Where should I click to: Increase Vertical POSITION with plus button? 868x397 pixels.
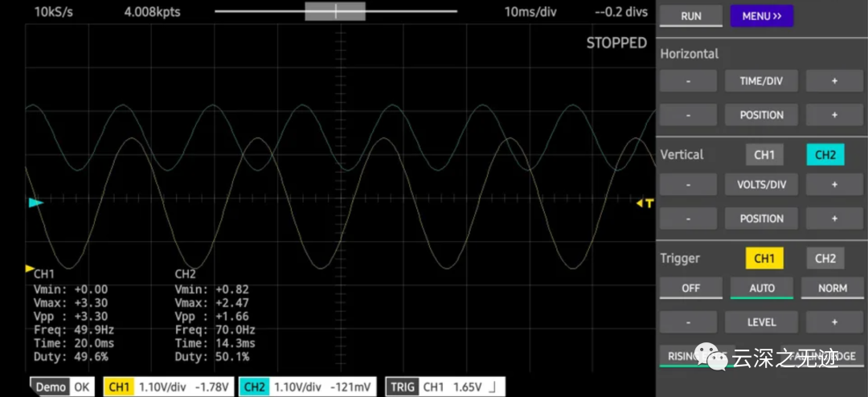834,219
